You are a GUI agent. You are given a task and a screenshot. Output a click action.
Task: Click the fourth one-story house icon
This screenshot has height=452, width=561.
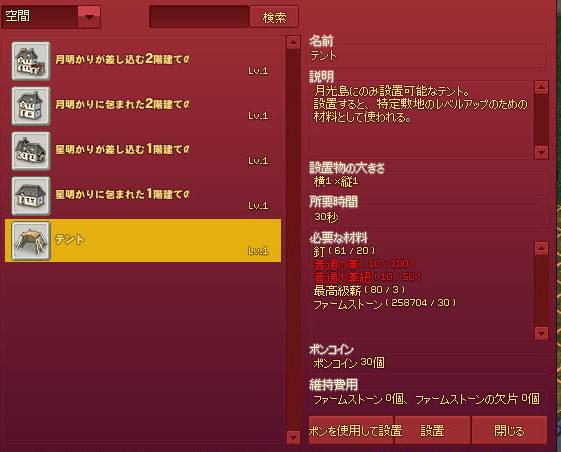pyautogui.click(x=31, y=196)
